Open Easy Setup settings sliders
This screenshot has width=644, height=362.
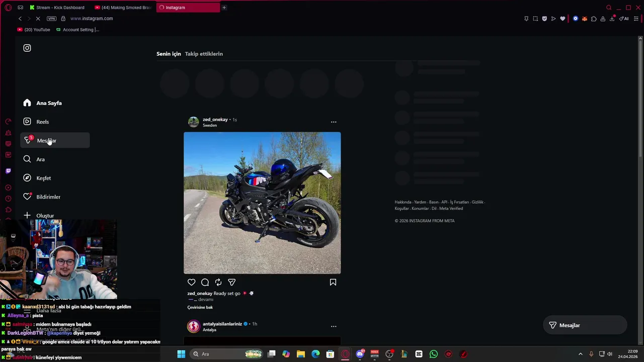click(636, 19)
